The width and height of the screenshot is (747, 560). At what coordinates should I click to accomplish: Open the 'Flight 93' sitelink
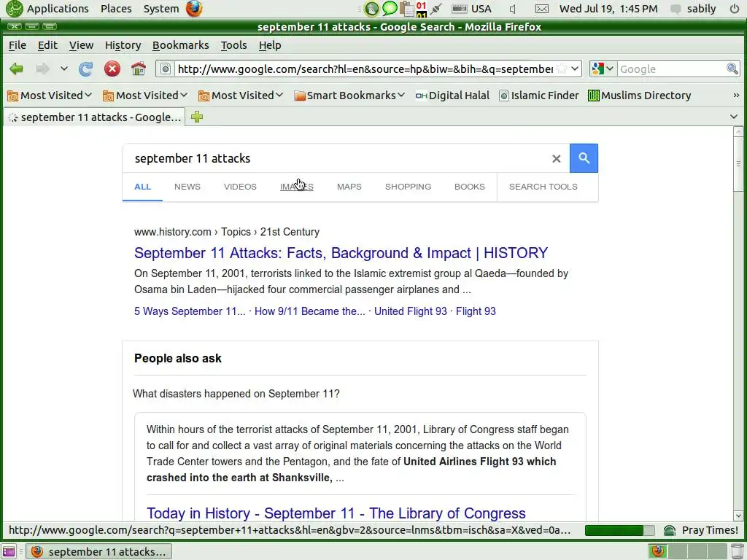pos(476,311)
